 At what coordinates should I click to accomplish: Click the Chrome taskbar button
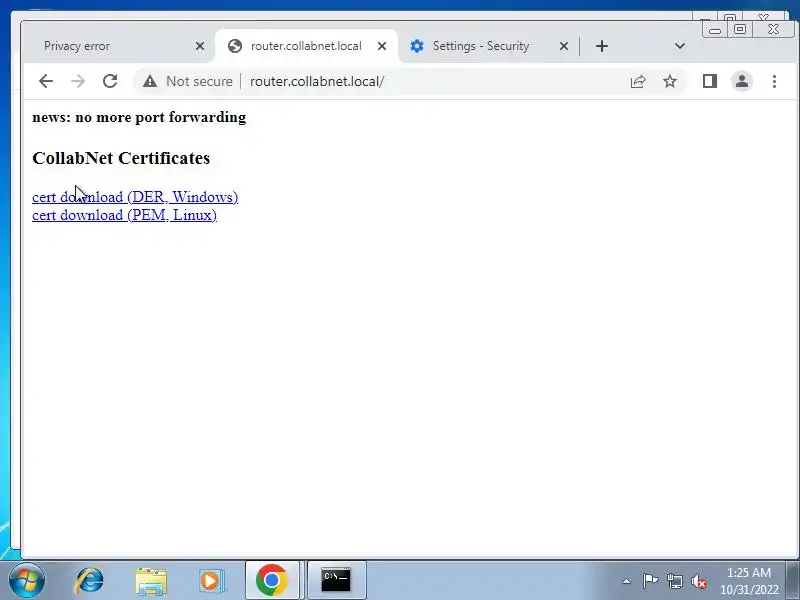click(272, 580)
